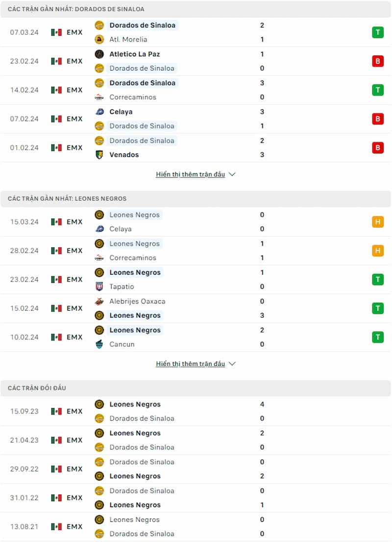Click the Alebrijes Oaxaca team logo
Screen dimensions: 392x542
(99, 301)
